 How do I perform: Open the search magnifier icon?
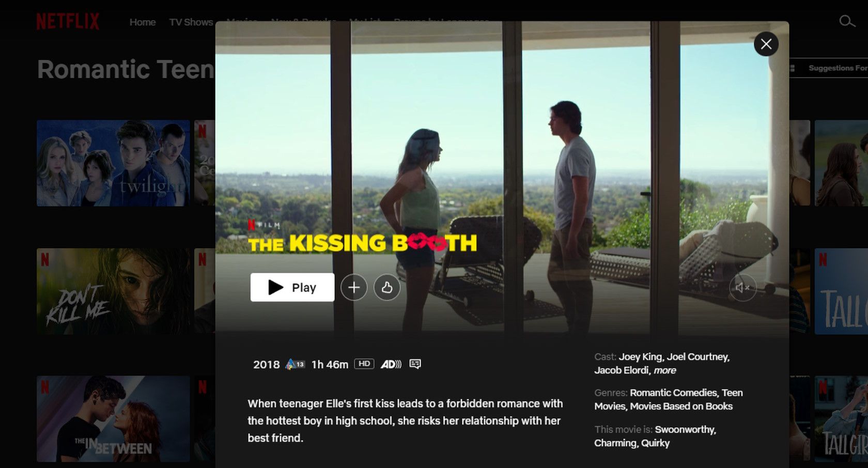847,21
